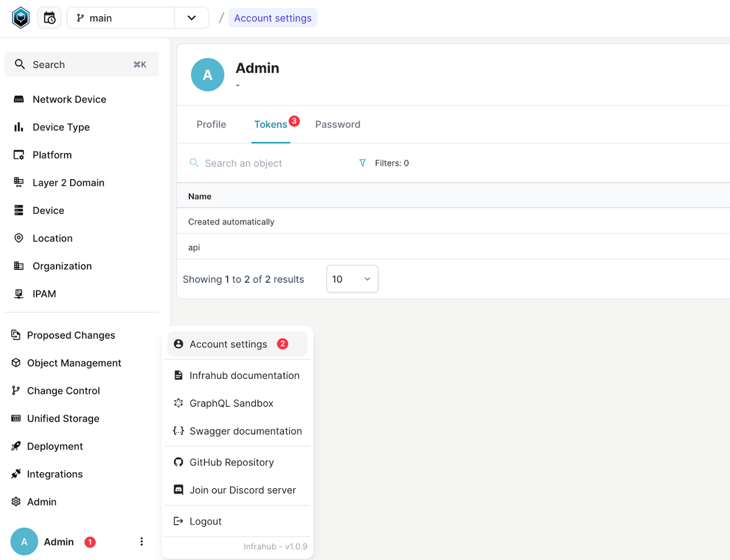
Task: Click the Infrahub logo icon
Action: [21, 18]
